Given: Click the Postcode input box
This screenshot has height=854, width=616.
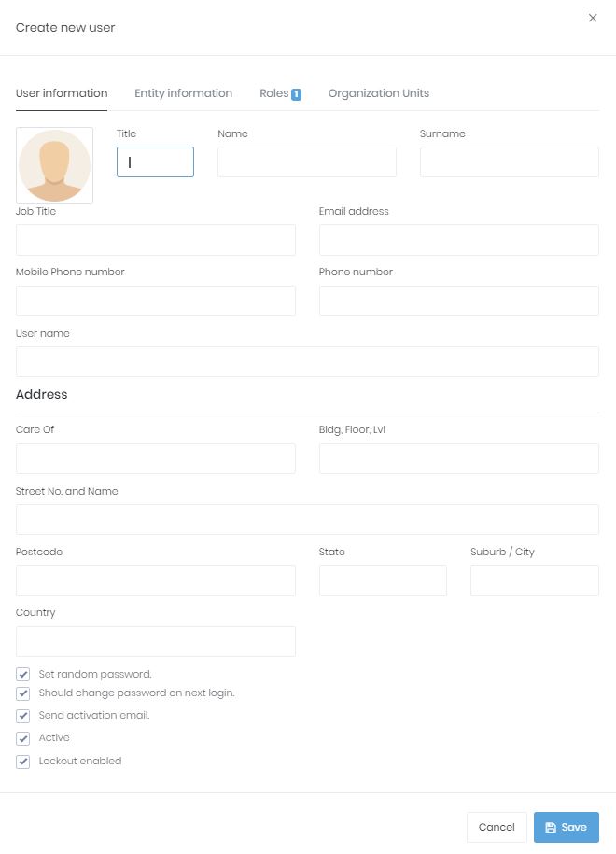Looking at the screenshot, I should pos(155,581).
